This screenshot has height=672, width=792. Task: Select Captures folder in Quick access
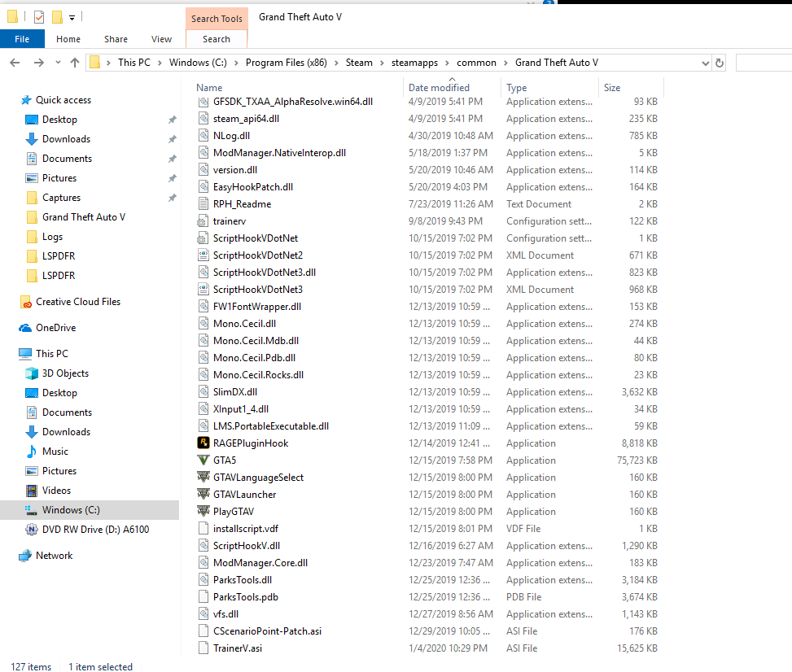coord(61,198)
